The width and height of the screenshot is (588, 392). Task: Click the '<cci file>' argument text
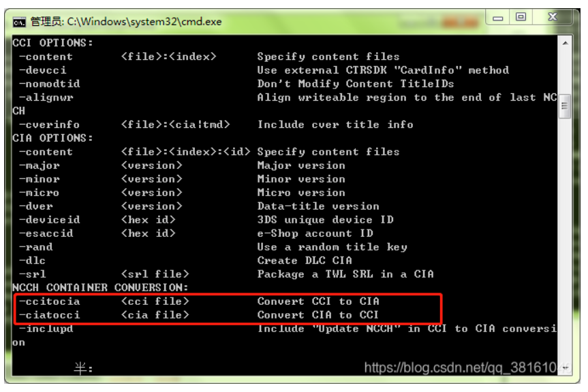pyautogui.click(x=155, y=301)
